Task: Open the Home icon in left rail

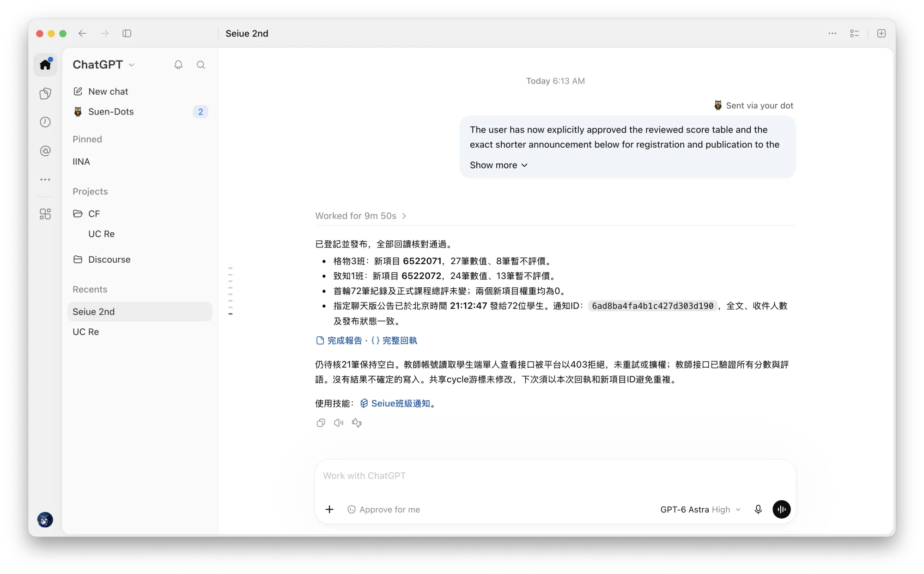Action: pyautogui.click(x=45, y=65)
